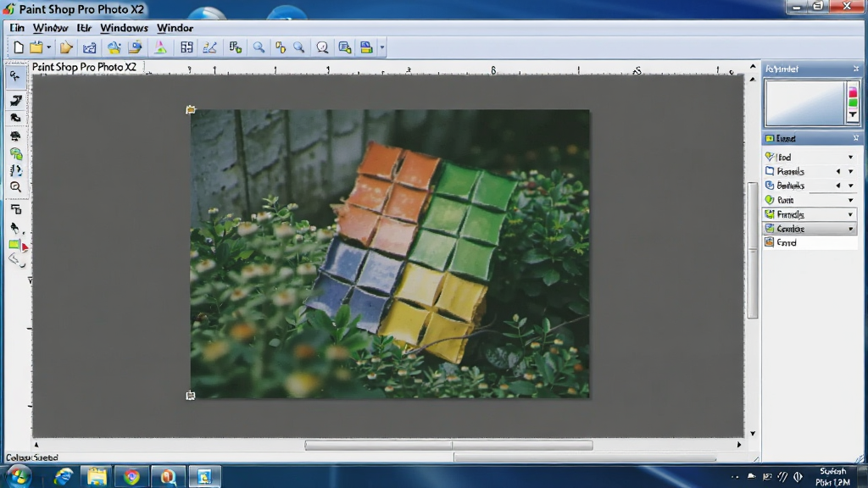Expand the first row dropdown in right panel
The width and height of the screenshot is (868, 488).
[851, 157]
